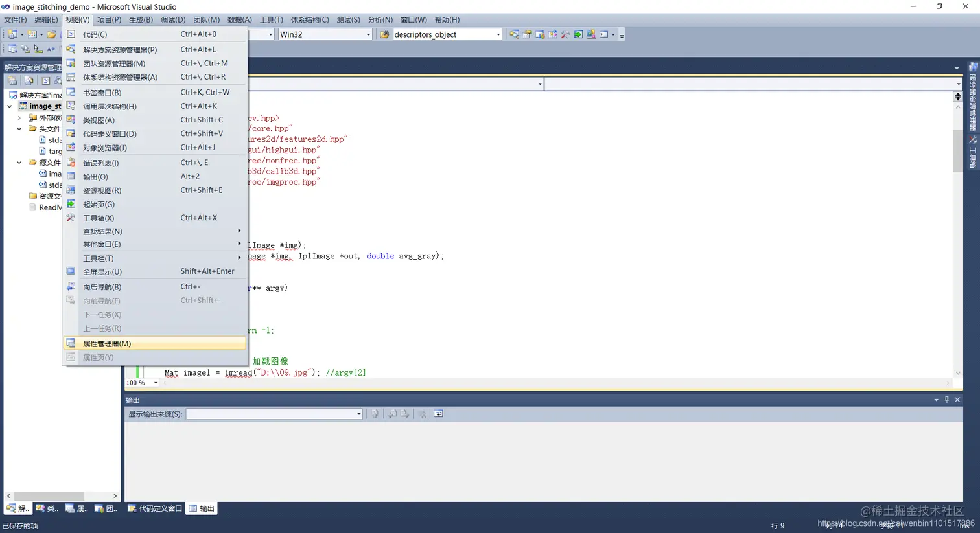Click editor vertical scrollbar thumb
The width and height of the screenshot is (980, 533).
[958, 150]
